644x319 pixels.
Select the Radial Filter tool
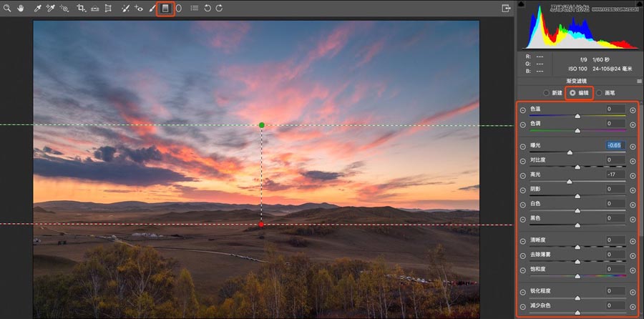point(179,8)
